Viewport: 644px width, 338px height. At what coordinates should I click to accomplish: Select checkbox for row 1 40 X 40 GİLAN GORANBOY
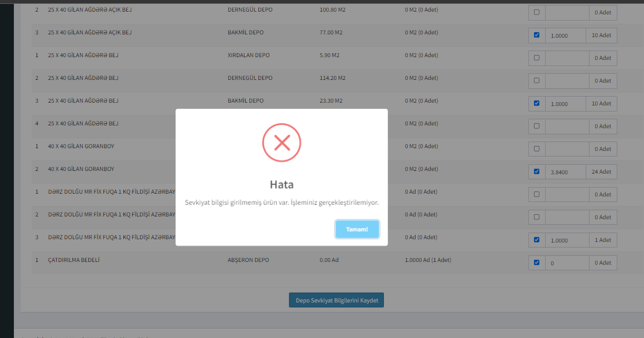(536, 149)
